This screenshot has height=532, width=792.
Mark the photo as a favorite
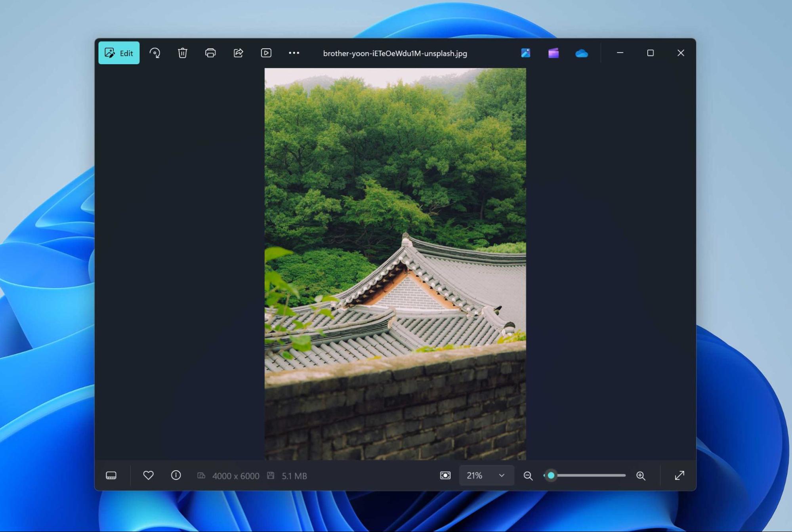(148, 475)
